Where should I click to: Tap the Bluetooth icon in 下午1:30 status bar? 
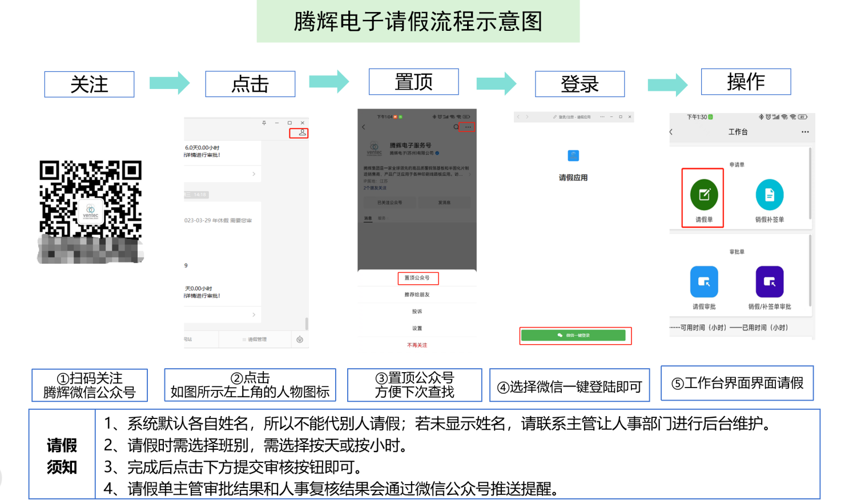[x=761, y=117]
